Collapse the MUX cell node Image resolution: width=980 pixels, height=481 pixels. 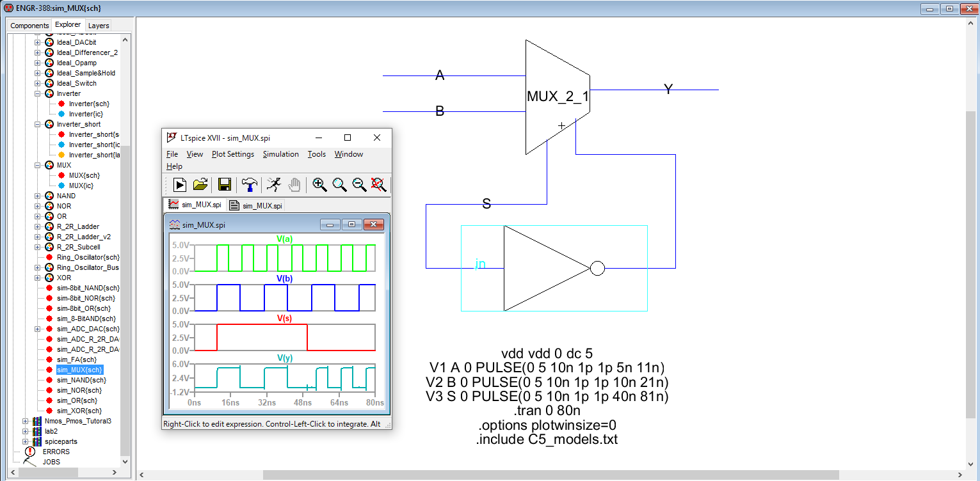37,165
